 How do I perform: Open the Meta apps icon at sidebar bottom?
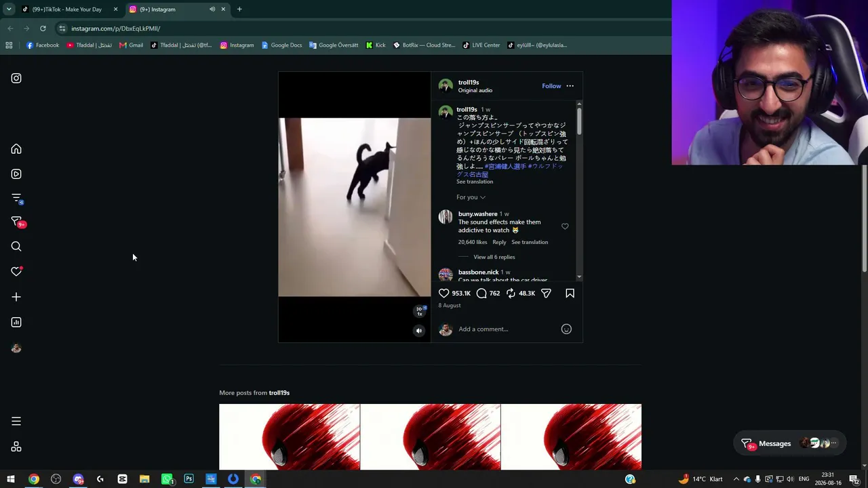(x=16, y=447)
